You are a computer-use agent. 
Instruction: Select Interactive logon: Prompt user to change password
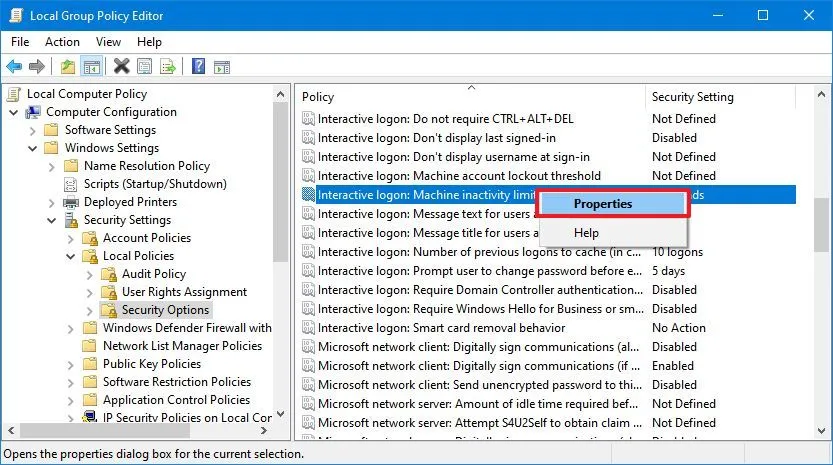[480, 271]
